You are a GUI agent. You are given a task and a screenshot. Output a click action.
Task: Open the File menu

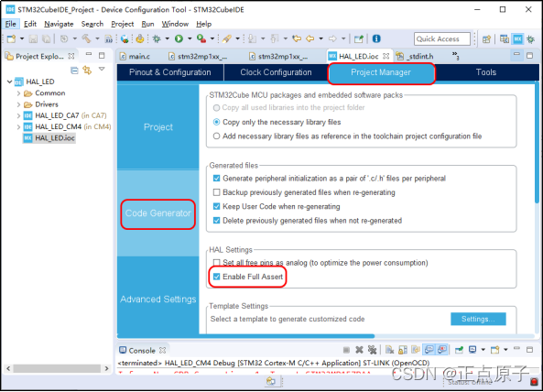tap(10, 24)
